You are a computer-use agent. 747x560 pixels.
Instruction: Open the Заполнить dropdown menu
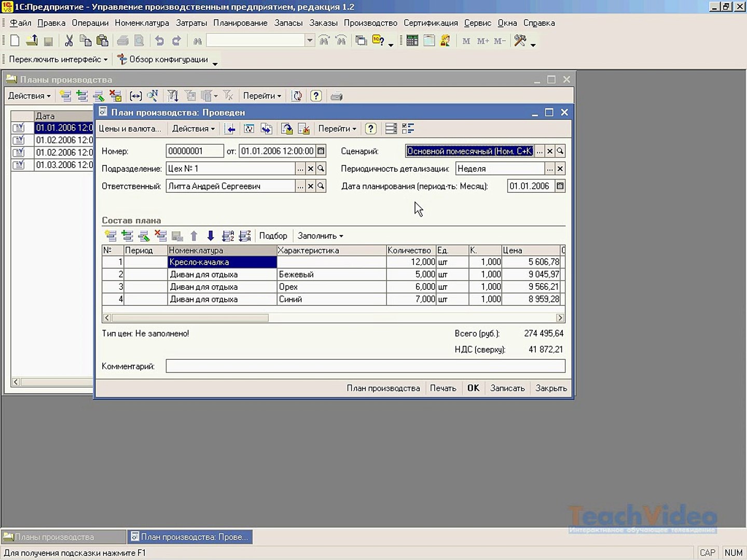point(320,236)
